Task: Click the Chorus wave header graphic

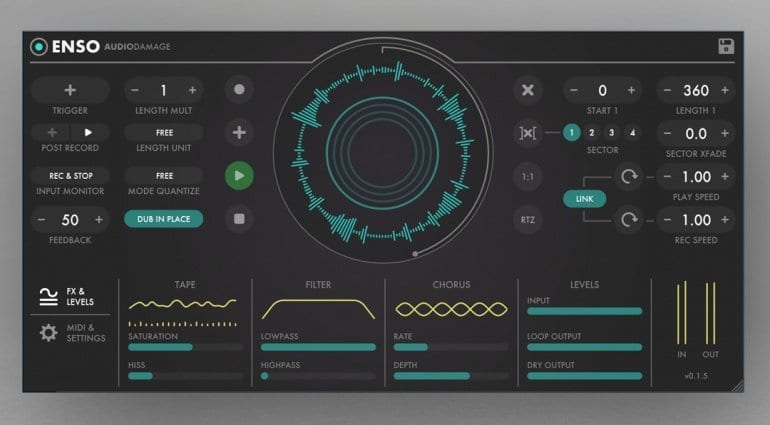Action: (x=451, y=309)
